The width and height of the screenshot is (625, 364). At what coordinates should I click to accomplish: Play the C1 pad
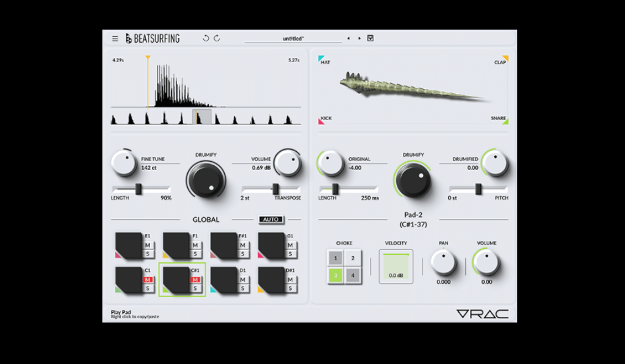pos(129,280)
